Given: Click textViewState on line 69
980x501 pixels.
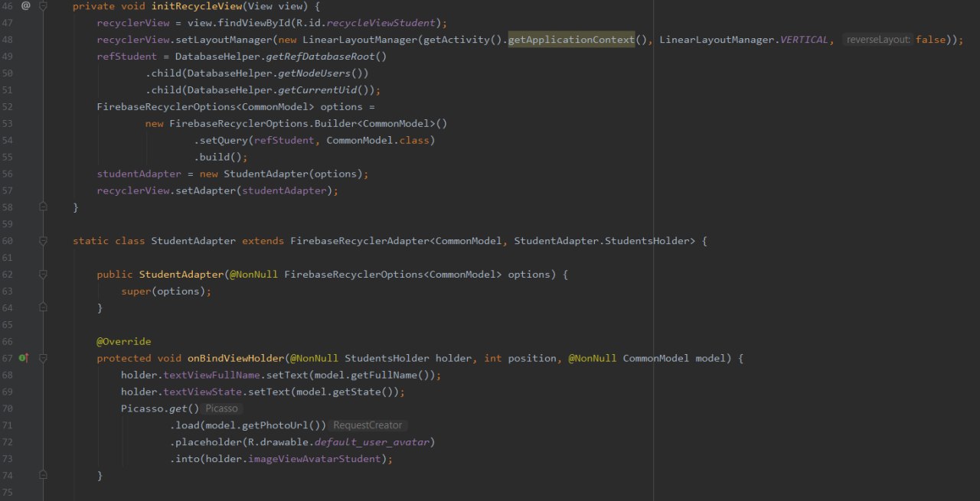Looking at the screenshot, I should coord(203,392).
